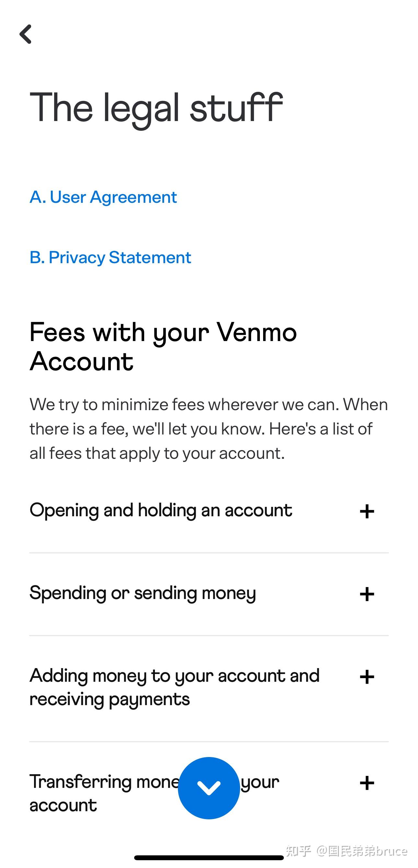The image size is (418, 868).
Task: Tap the divider below Spending money row
Action: (x=209, y=636)
